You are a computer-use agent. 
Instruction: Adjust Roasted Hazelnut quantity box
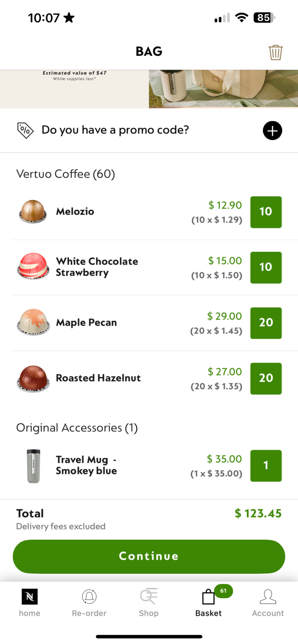[x=266, y=378]
